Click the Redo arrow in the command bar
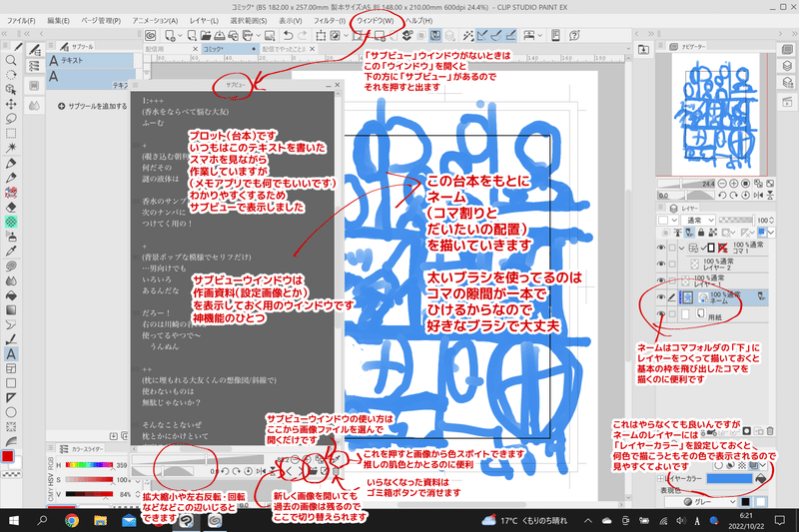 click(x=303, y=36)
